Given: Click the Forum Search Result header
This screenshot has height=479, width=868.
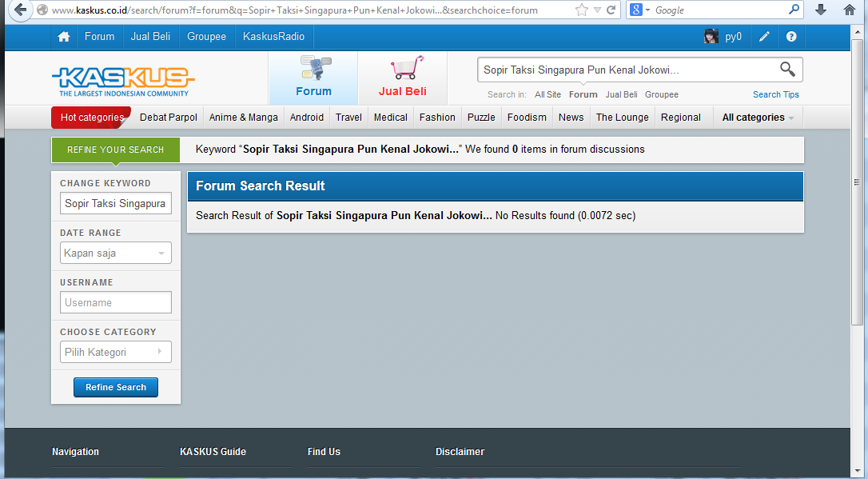Looking at the screenshot, I should point(496,186).
